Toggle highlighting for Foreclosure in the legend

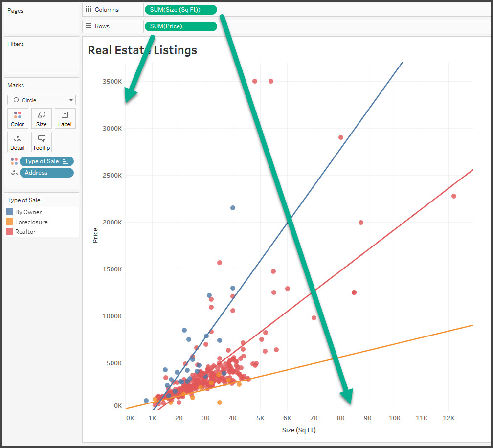[x=30, y=222]
